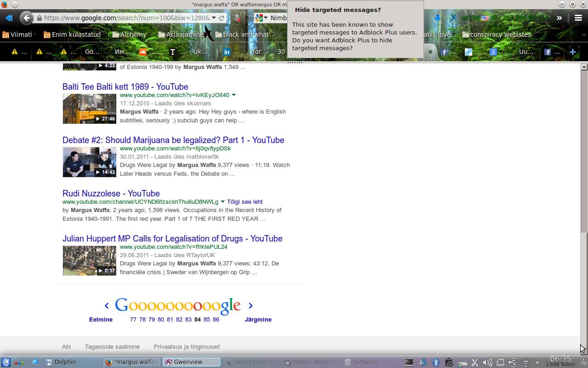This screenshot has height=368, width=588.
Task: Click vertical scrollbar up arrow
Action: point(584,67)
